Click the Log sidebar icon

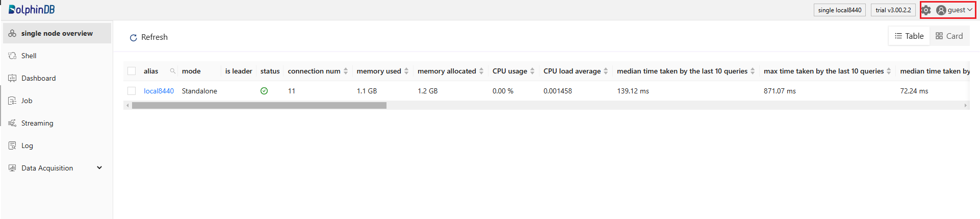click(12, 145)
